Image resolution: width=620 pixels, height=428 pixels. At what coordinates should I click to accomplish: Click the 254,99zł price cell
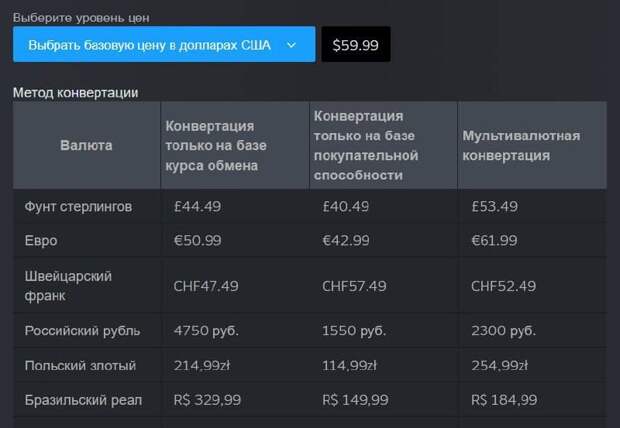point(503,366)
